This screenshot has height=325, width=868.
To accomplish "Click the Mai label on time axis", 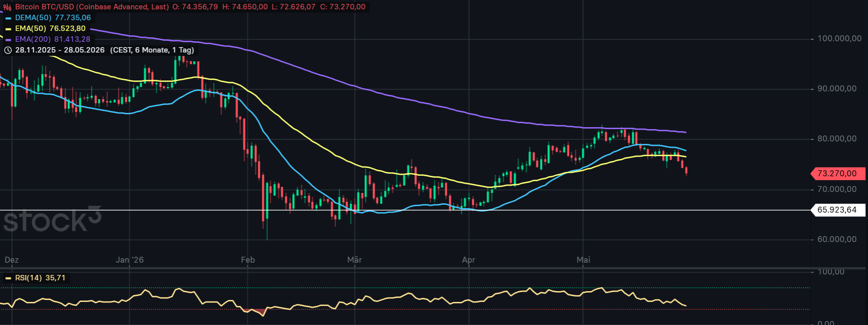I will pos(583,260).
